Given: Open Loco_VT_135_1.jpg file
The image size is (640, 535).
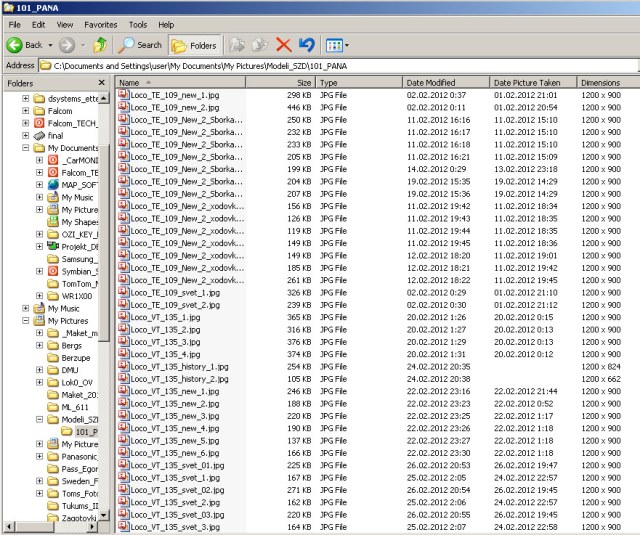Looking at the screenshot, I should (x=165, y=317).
